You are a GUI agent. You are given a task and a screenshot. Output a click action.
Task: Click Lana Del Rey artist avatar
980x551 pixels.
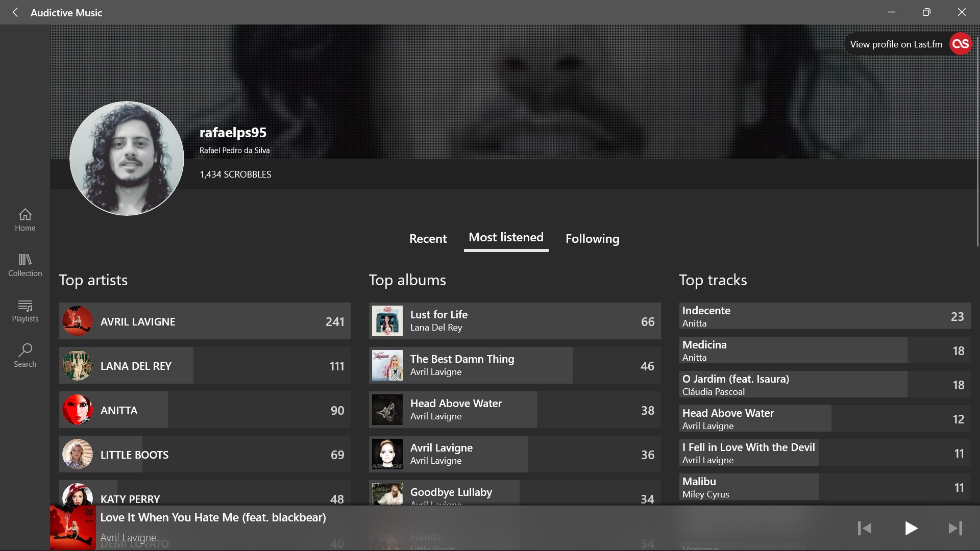pyautogui.click(x=78, y=366)
